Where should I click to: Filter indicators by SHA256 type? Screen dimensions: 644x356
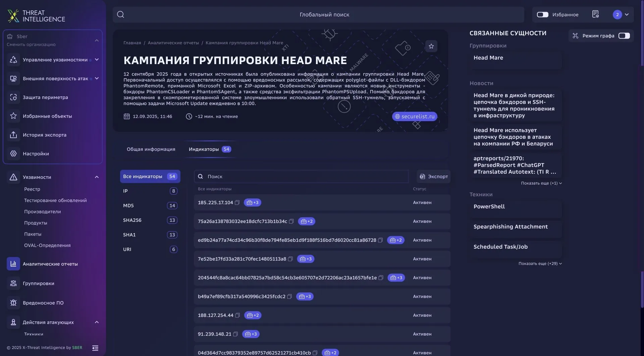click(x=150, y=220)
